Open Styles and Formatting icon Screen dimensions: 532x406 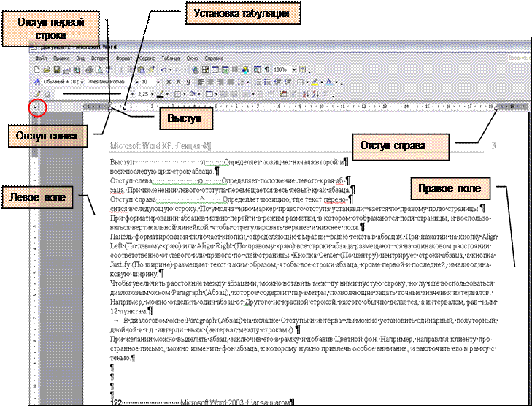37,82
